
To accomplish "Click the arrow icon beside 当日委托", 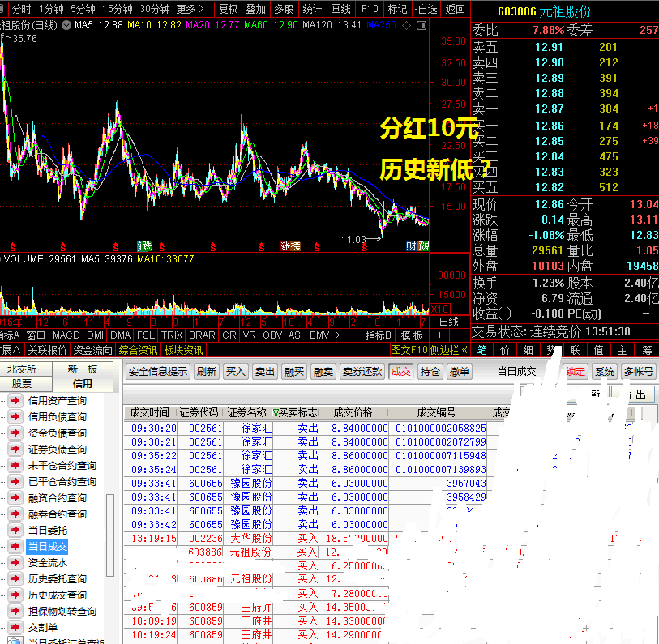I will (15, 530).
